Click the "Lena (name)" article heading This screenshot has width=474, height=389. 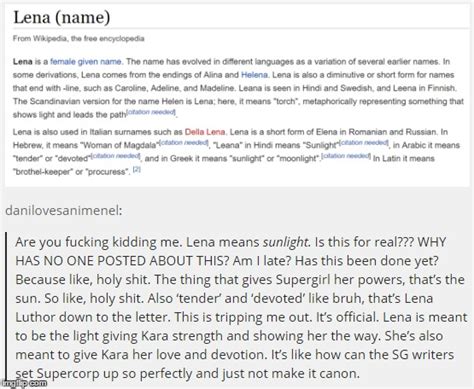[62, 17]
